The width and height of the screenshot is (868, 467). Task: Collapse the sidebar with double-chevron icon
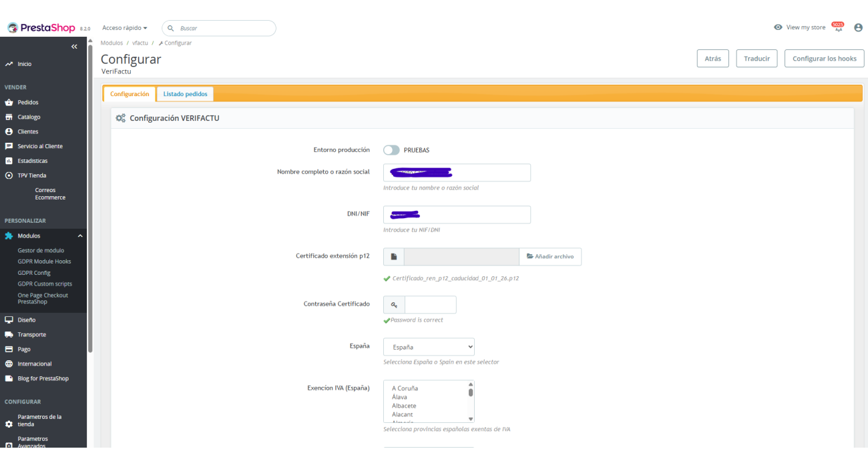pyautogui.click(x=75, y=46)
